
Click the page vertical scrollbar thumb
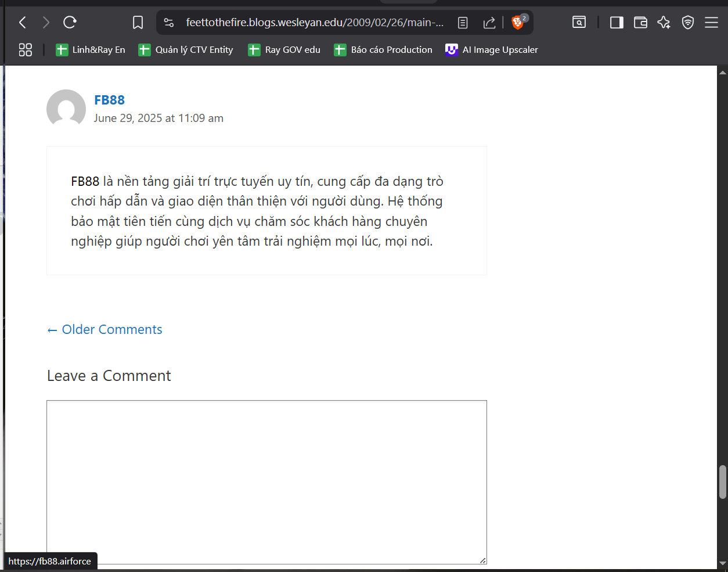click(723, 482)
